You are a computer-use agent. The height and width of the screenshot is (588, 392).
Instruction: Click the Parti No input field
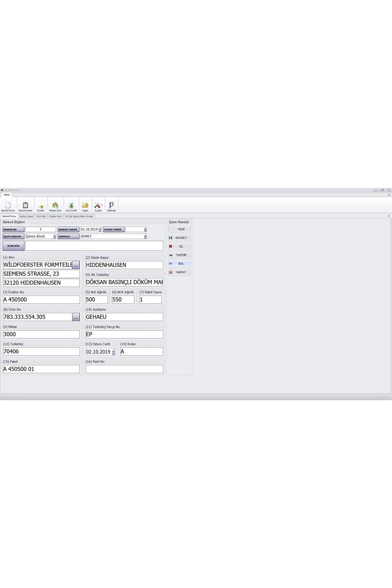click(124, 369)
